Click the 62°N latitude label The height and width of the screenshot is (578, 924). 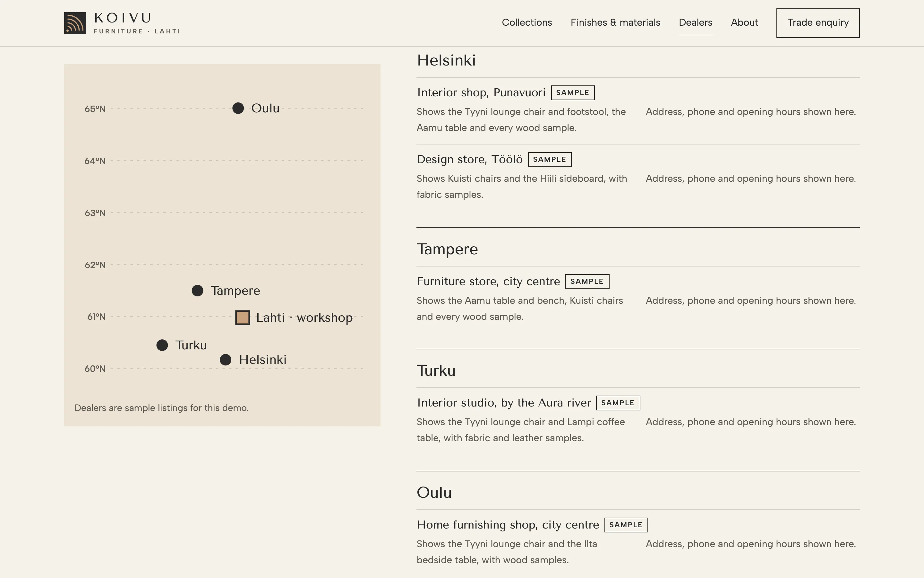[x=95, y=265]
